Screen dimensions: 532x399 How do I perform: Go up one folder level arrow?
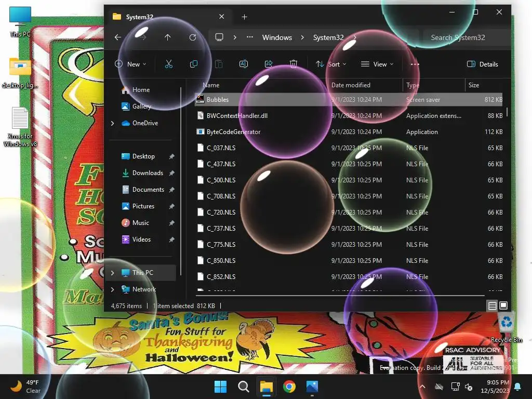pyautogui.click(x=168, y=37)
